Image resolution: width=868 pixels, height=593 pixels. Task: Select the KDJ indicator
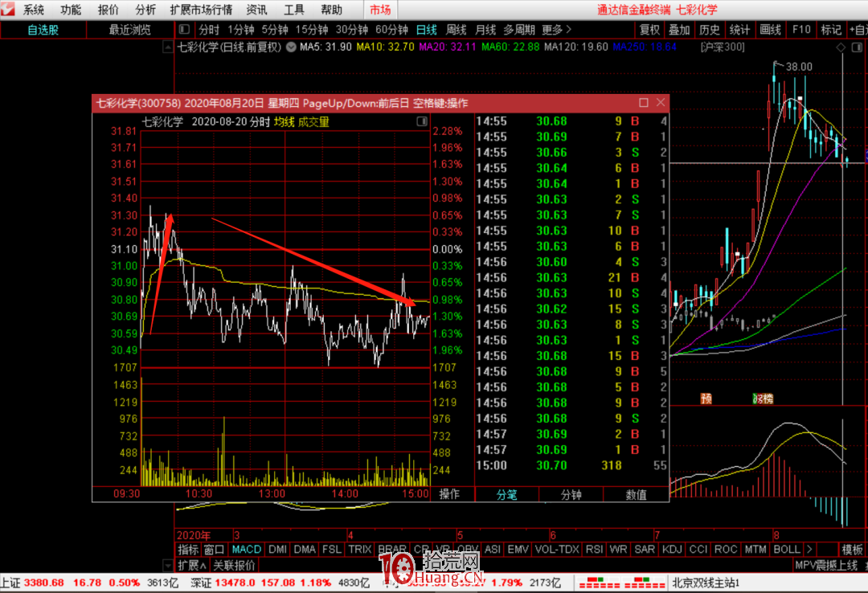click(672, 550)
